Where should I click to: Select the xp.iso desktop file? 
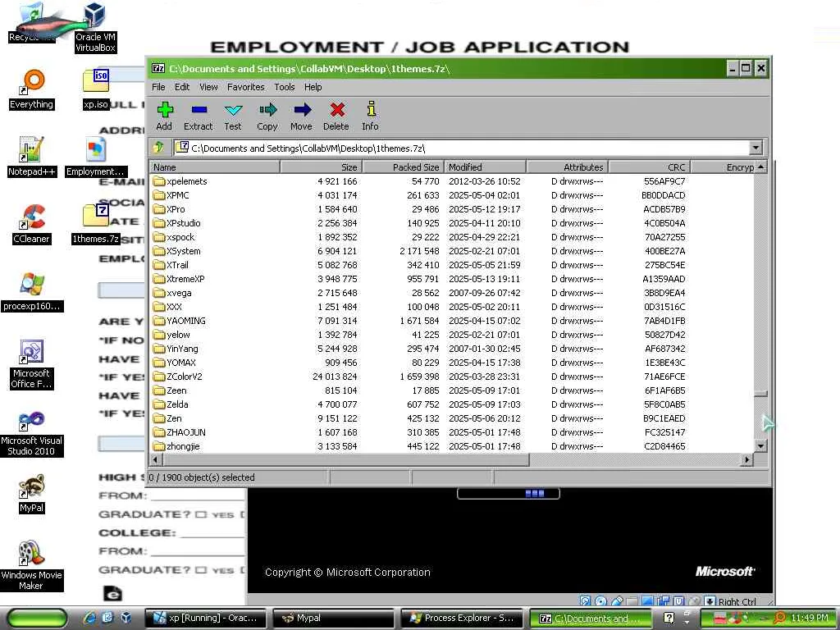[x=96, y=90]
